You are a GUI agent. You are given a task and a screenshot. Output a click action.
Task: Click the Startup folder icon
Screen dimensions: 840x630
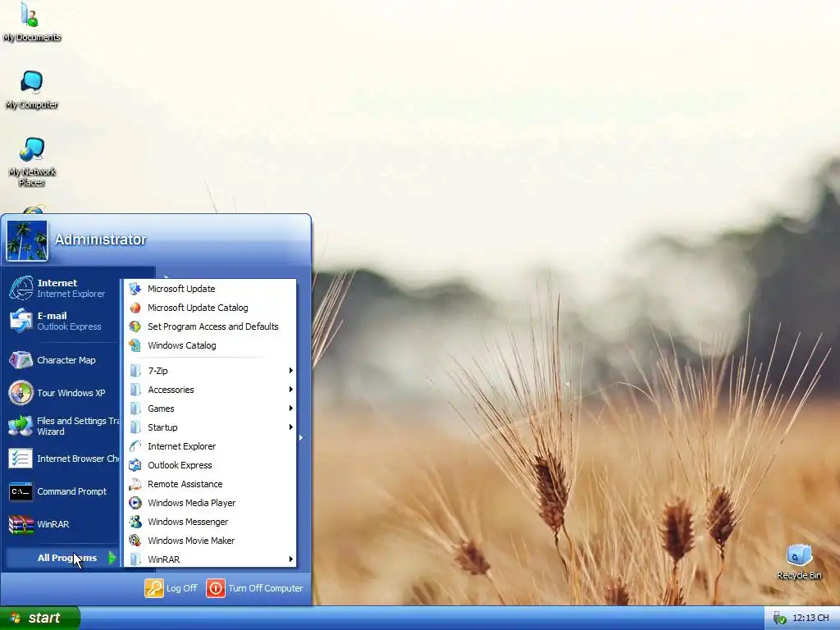pos(135,427)
